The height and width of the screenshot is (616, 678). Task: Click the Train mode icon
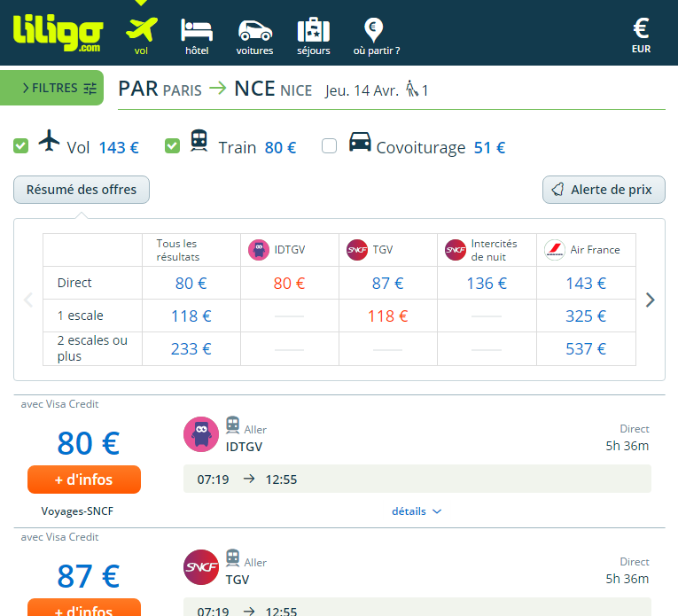pos(199,141)
